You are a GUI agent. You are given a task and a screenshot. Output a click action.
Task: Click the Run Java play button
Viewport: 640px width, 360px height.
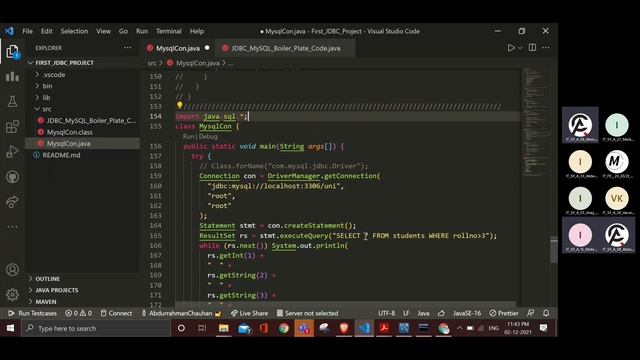tap(511, 48)
